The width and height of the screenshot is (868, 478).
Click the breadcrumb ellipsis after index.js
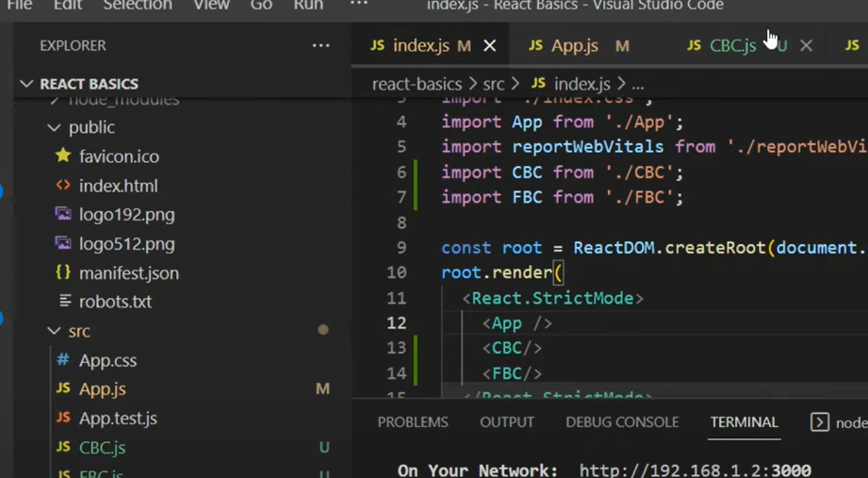click(638, 86)
